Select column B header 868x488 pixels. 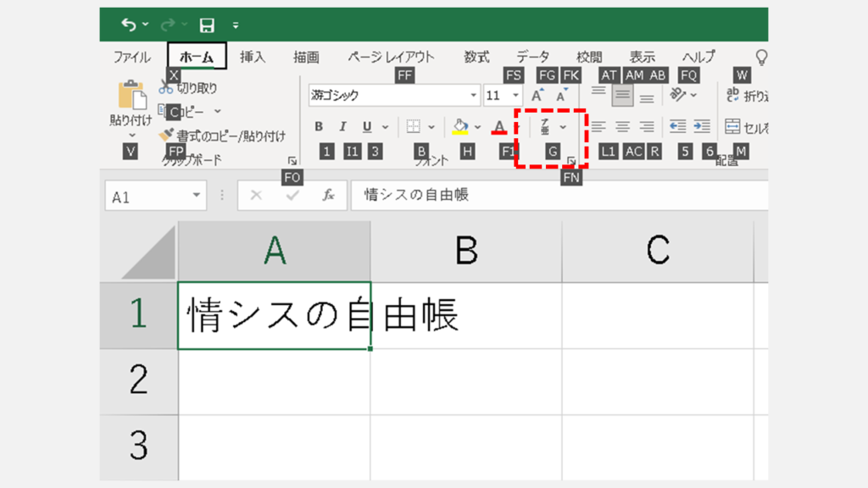(466, 251)
